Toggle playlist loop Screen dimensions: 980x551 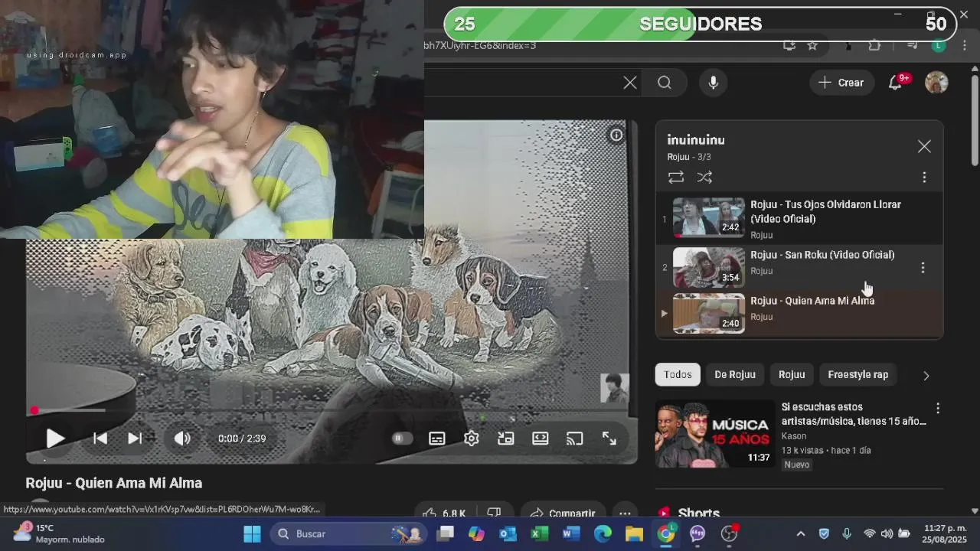[676, 178]
